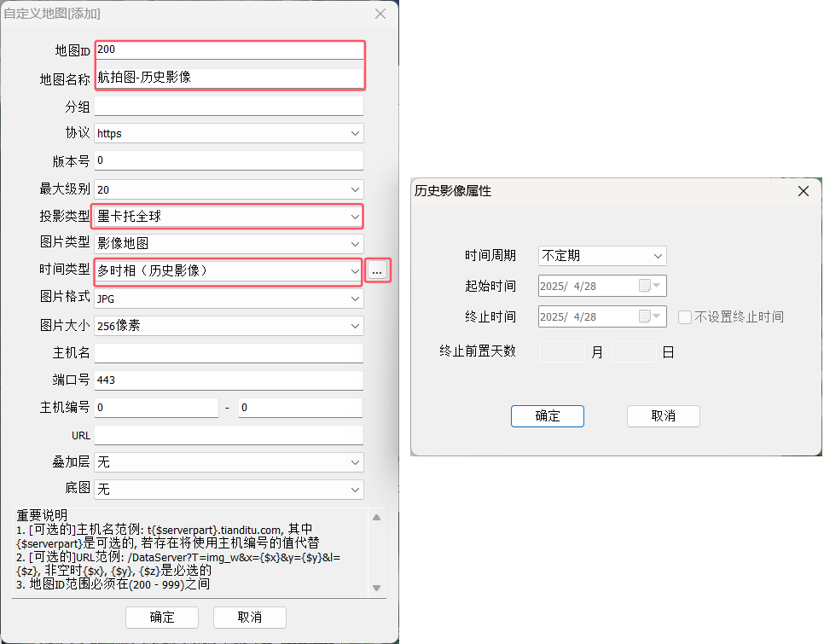This screenshot has width=824, height=644.
Task: Expand the 投影类型 dropdown showing 墨卡托全球
Action: [x=229, y=217]
